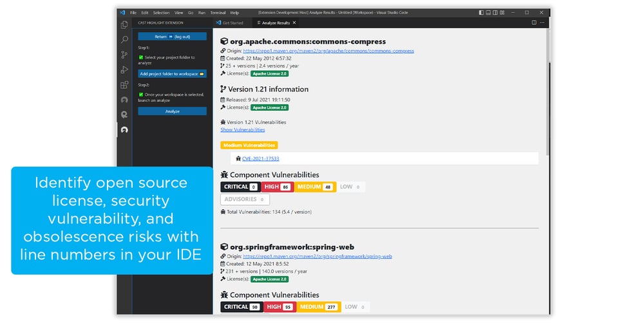This screenshot has width=644, height=323.
Task: Toggle the bottom panel layout icon in title bar
Action: point(489,12)
